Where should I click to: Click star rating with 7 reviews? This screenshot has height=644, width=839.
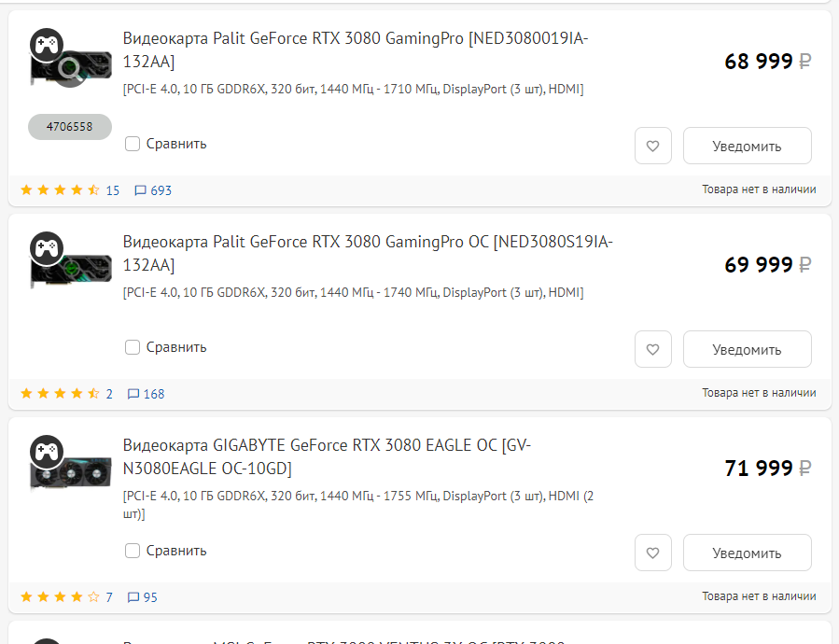coord(66,597)
